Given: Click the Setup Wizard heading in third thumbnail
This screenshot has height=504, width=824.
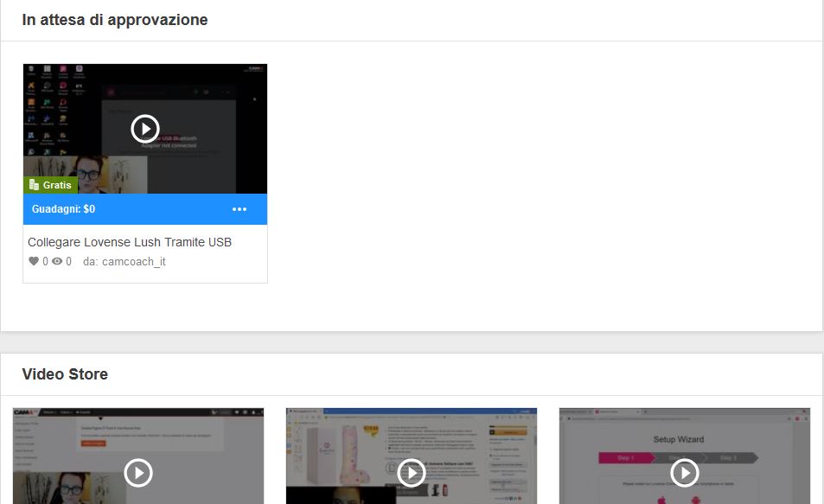Looking at the screenshot, I should 678,439.
